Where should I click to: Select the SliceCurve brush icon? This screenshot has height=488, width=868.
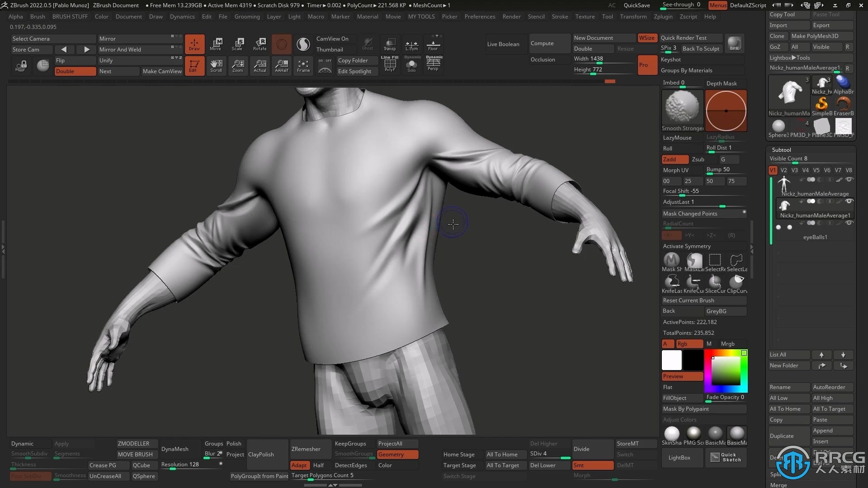(715, 284)
